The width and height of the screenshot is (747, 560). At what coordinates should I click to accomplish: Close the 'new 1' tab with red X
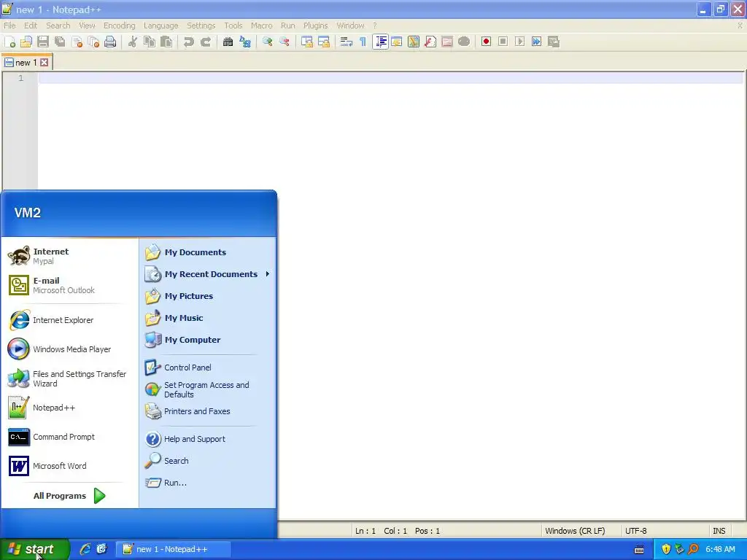coord(44,63)
